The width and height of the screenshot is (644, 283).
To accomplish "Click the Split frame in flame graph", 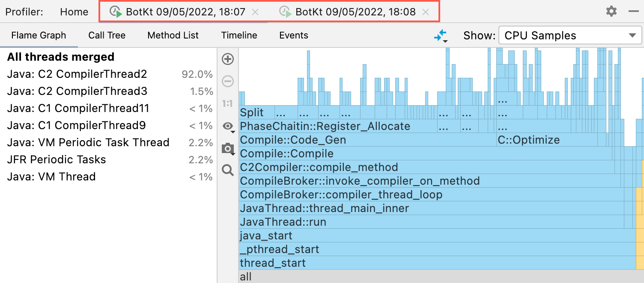I will 256,112.
